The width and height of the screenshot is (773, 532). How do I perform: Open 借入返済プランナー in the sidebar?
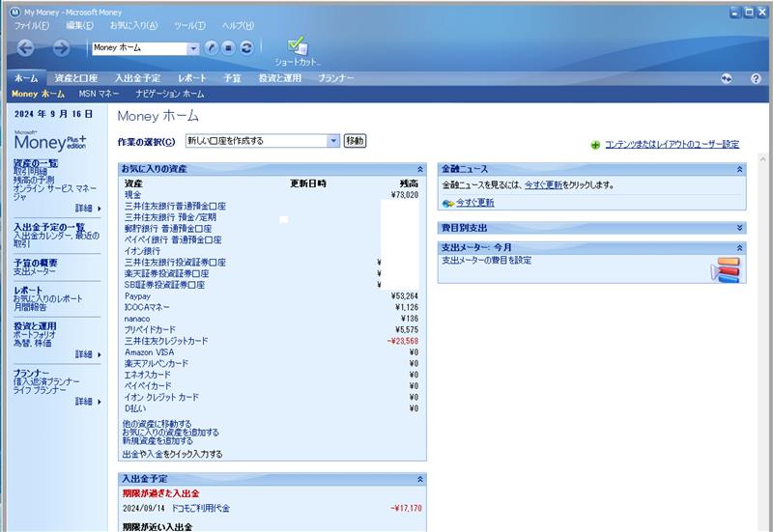(46, 381)
